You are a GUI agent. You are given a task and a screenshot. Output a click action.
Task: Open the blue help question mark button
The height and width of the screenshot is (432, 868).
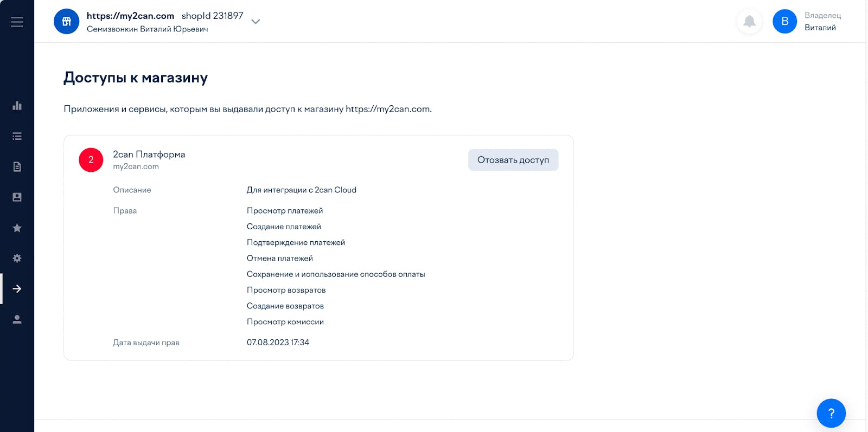click(x=831, y=414)
